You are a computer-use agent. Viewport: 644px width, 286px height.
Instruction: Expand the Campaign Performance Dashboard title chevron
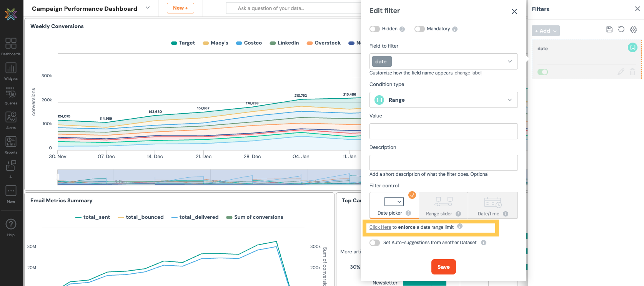pyautogui.click(x=148, y=8)
